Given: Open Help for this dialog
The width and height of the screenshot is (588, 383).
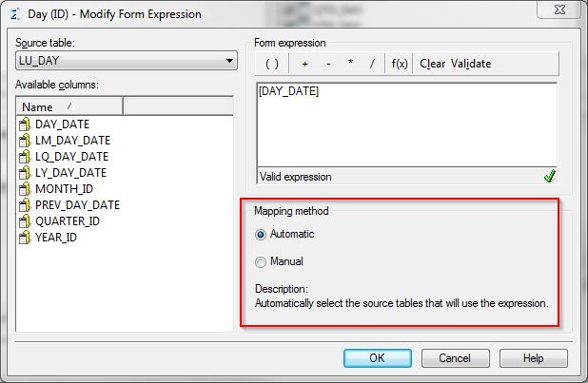Looking at the screenshot, I should pos(533,358).
